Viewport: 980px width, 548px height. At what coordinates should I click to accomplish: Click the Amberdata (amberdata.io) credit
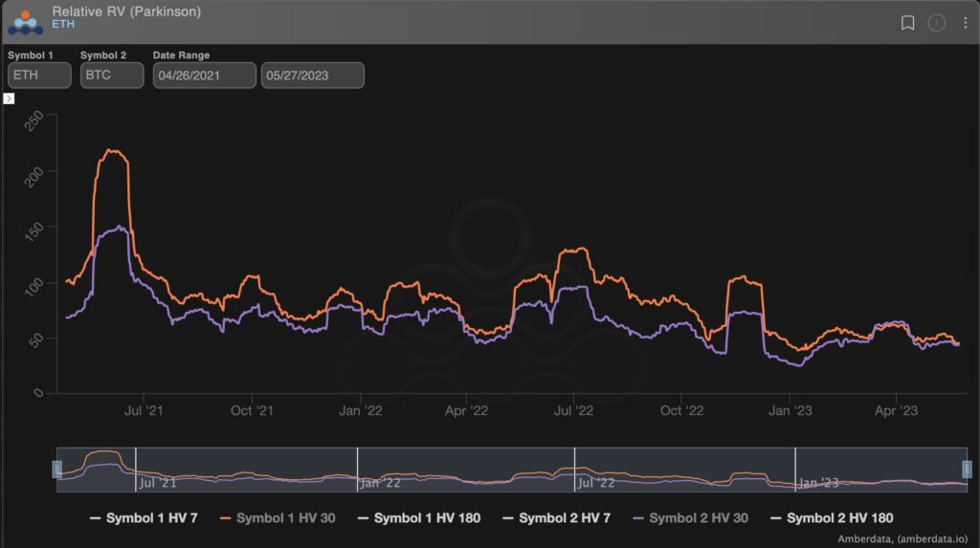902,538
